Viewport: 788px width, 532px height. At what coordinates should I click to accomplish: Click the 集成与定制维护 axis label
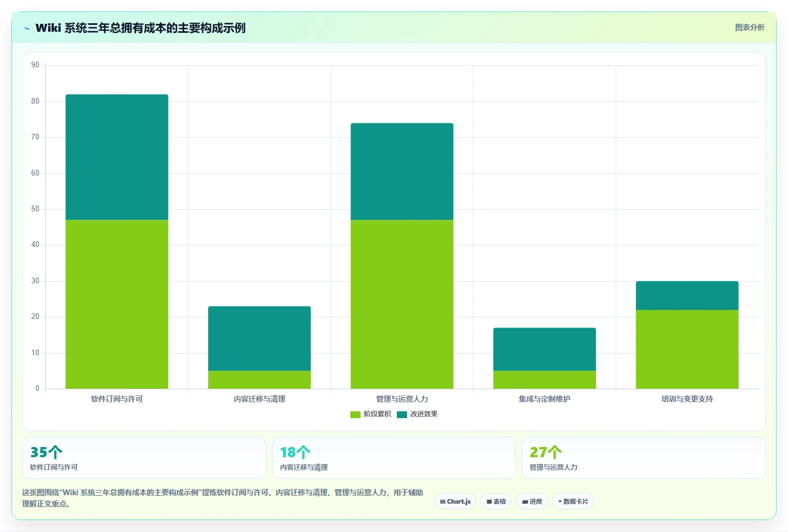click(544, 399)
